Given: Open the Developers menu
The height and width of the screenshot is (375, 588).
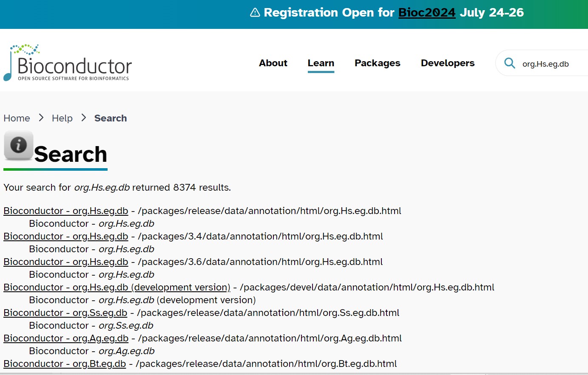Looking at the screenshot, I should click(x=448, y=63).
